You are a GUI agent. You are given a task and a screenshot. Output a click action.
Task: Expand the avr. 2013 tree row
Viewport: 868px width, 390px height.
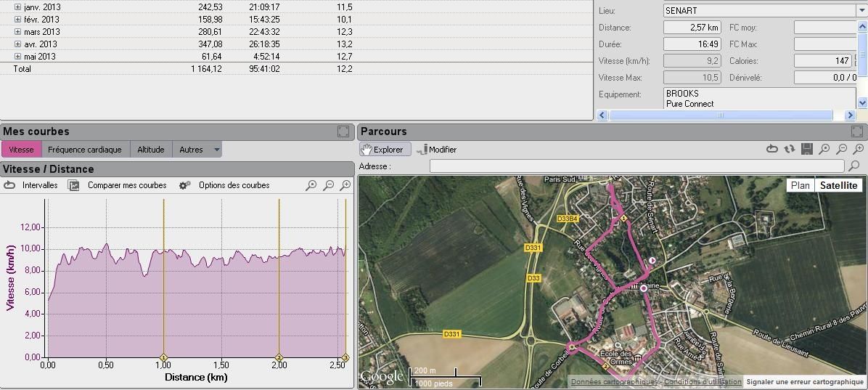(x=17, y=44)
